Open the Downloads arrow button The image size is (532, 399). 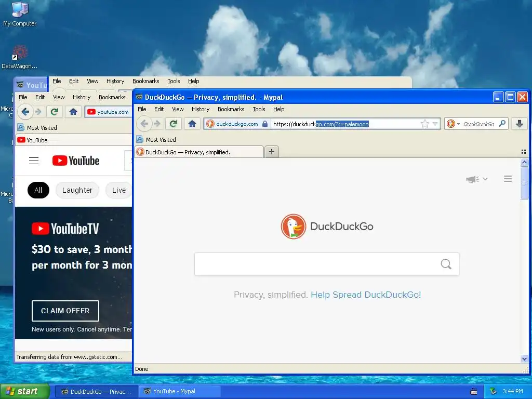(x=520, y=124)
